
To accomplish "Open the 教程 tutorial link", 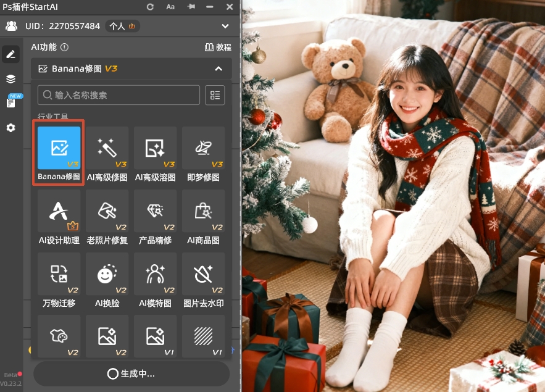I will pos(218,48).
